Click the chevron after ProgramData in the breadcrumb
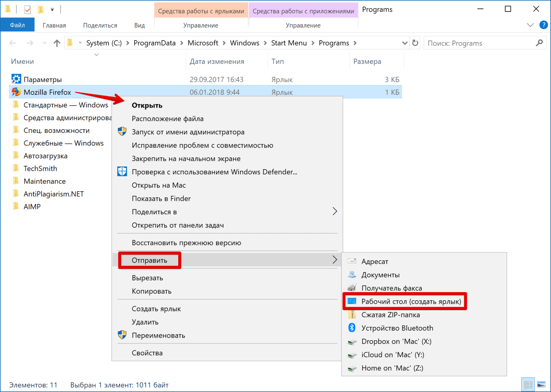This screenshot has height=392, width=551. [x=182, y=43]
